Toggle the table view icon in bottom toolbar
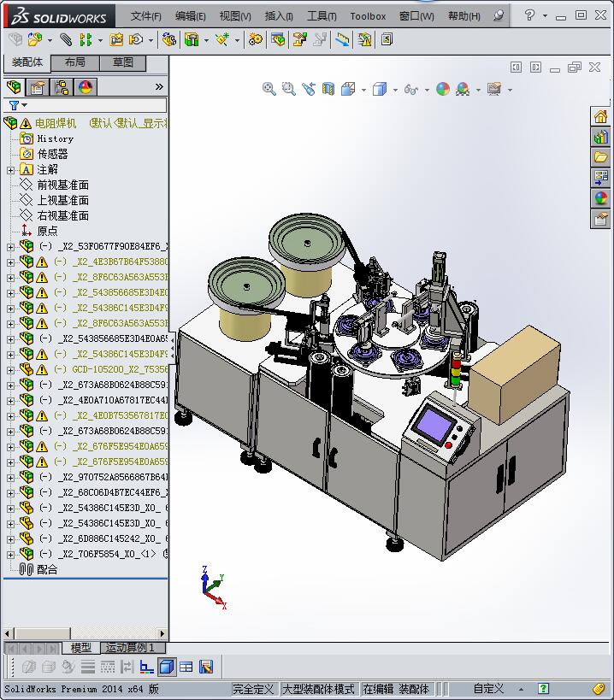614x700 pixels. click(x=186, y=667)
